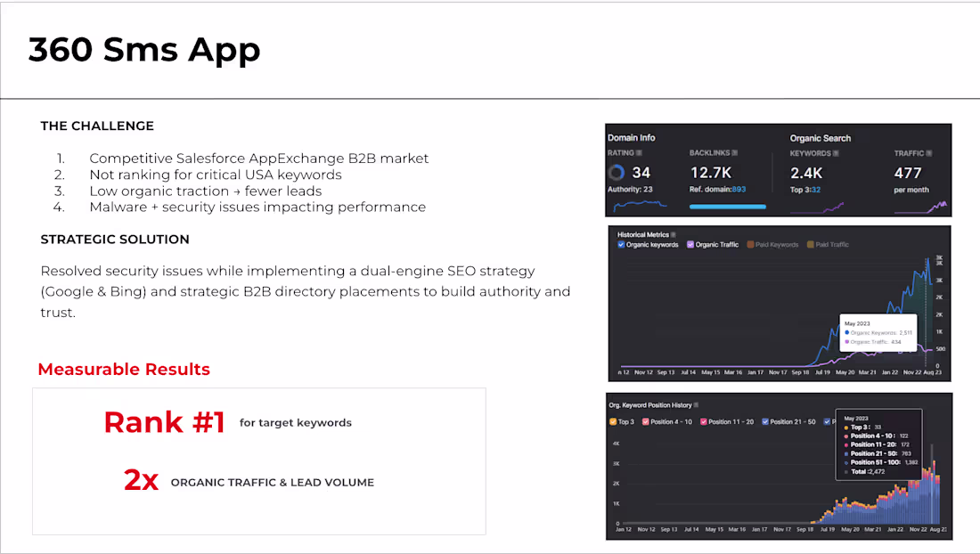This screenshot has height=554, width=980.
Task: Click the info icon beside RATING
Action: click(639, 153)
